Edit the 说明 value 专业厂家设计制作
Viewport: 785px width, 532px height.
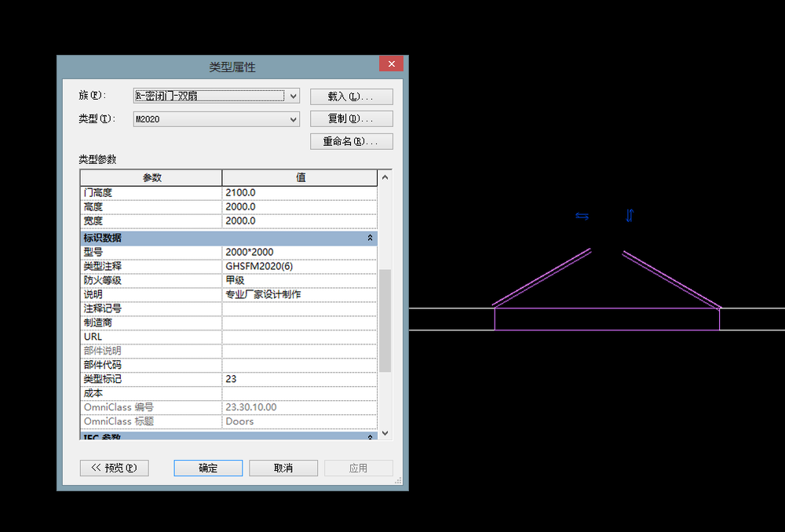(299, 294)
